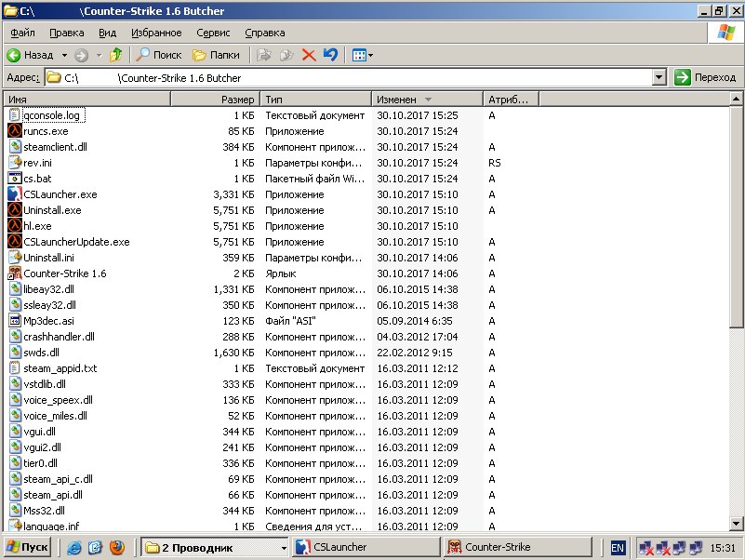Click the Move To folder icon

(x=264, y=55)
